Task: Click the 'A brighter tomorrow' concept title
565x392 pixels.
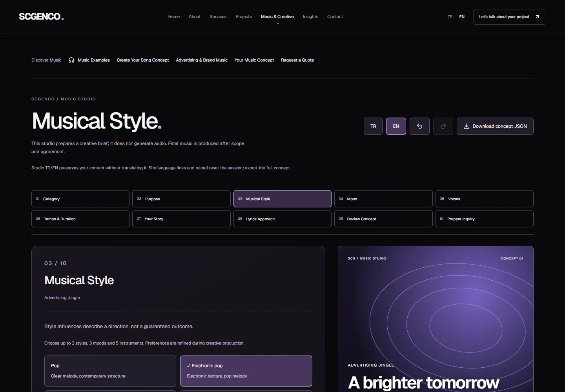Action: tap(424, 383)
